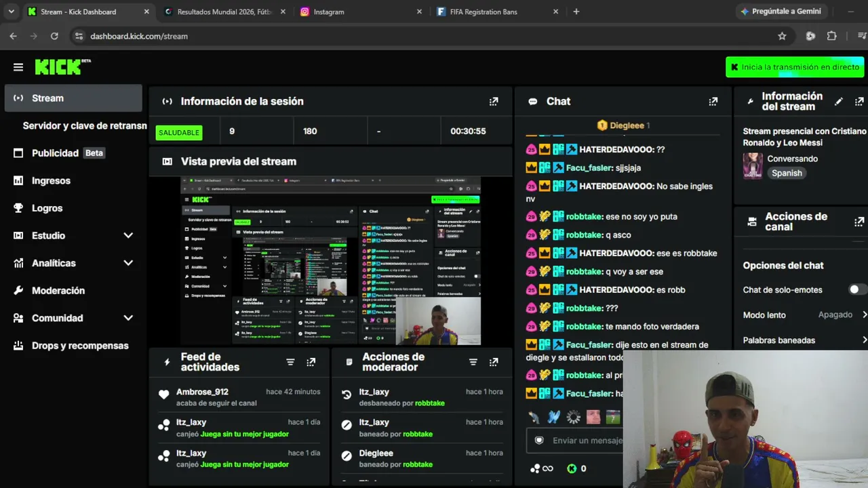This screenshot has height=488, width=868.
Task: Open the Ambrose_912 profile in activity feed
Action: (202, 392)
